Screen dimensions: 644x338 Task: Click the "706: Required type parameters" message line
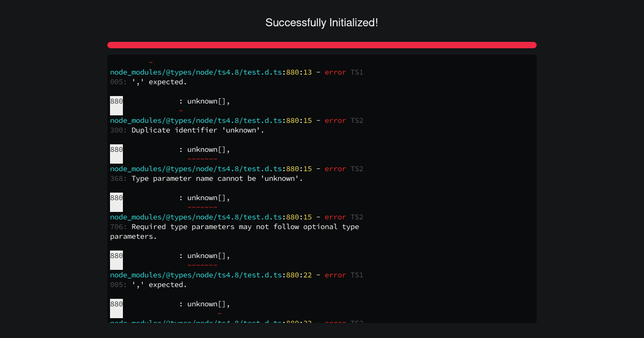click(x=235, y=226)
